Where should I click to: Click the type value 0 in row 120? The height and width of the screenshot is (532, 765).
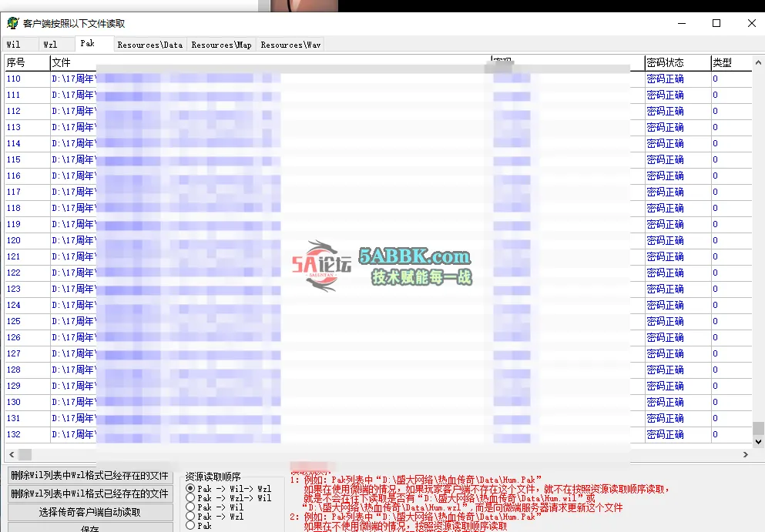point(715,240)
